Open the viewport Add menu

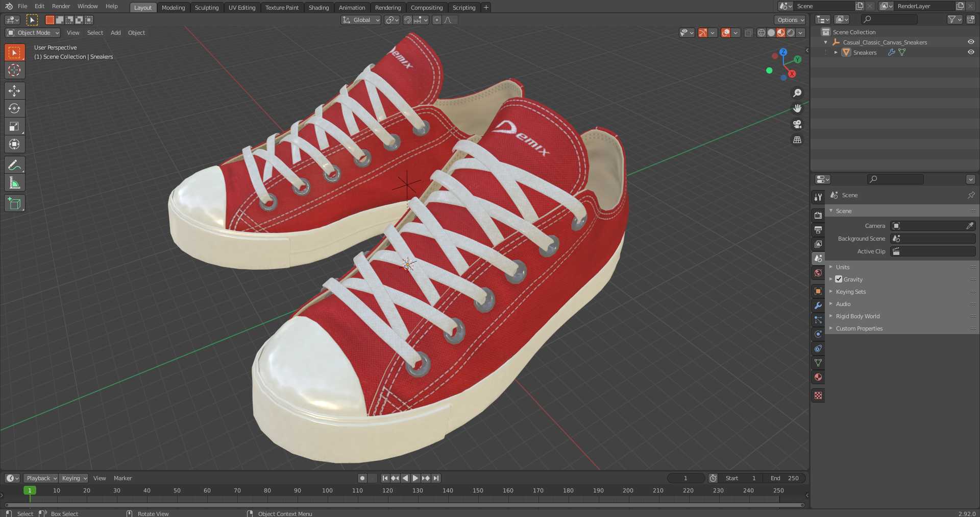click(116, 33)
